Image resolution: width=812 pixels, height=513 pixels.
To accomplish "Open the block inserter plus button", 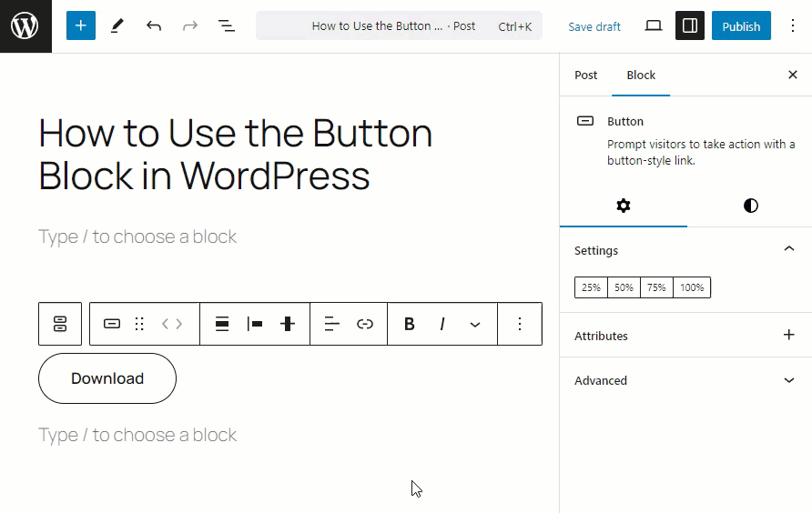I will [81, 25].
